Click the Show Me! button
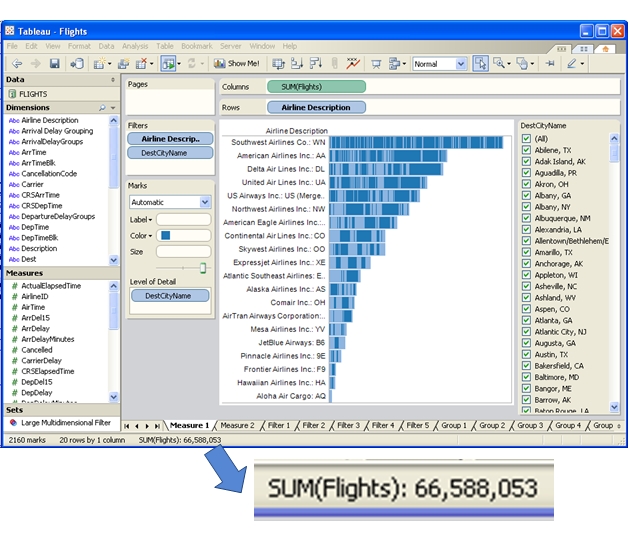630x550 pixels. 237,63
